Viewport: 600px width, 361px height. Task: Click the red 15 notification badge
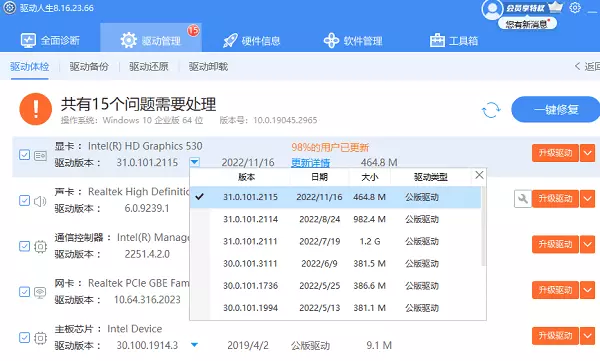193,30
